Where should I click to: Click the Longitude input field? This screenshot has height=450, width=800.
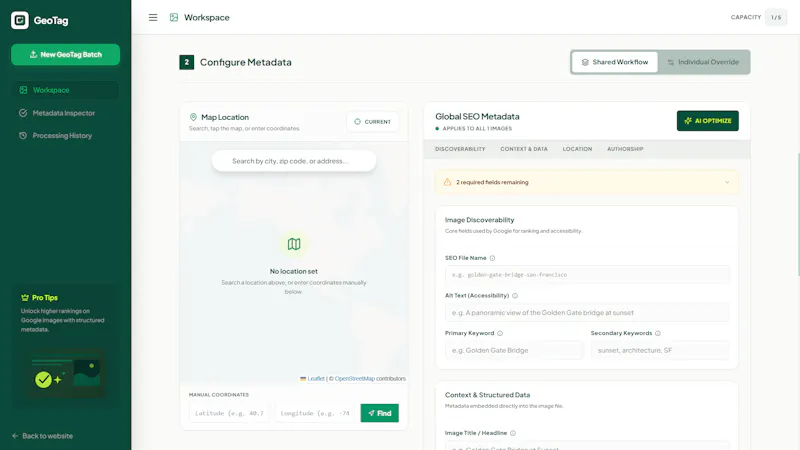pos(315,413)
